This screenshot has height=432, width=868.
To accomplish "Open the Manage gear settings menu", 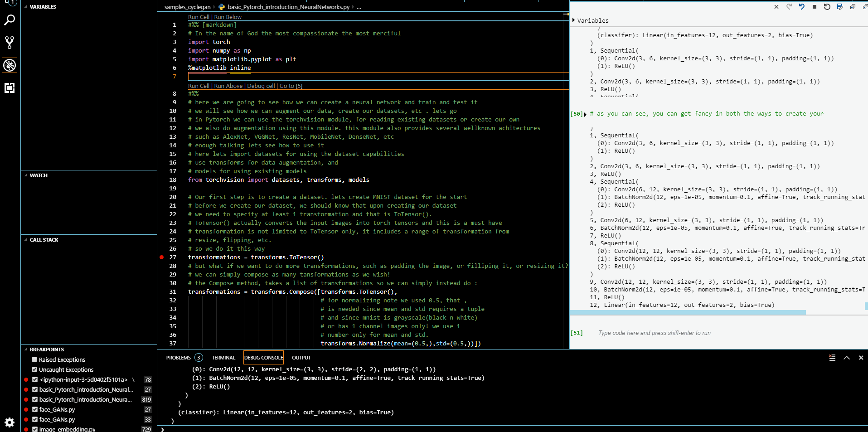I will tap(10, 422).
